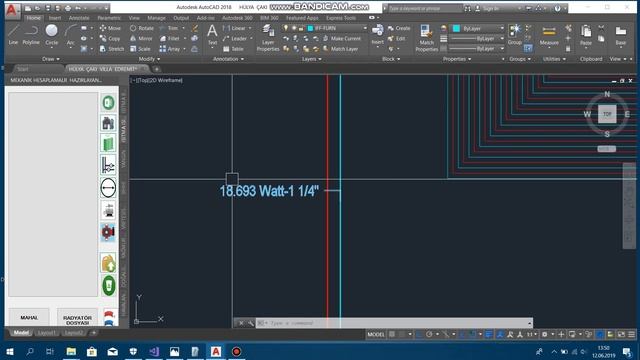Click the pipe diagram icon in side panel
The height and width of the screenshot is (360, 640).
(x=108, y=165)
